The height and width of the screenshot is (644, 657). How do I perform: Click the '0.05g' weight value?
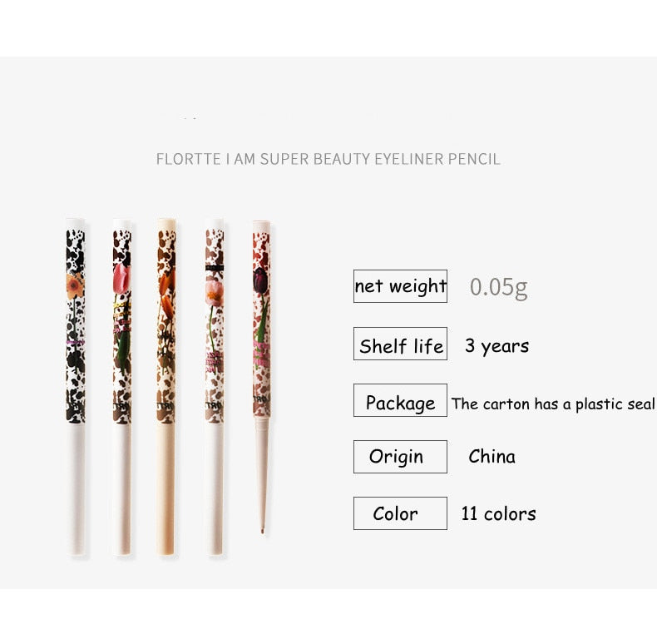coord(498,287)
